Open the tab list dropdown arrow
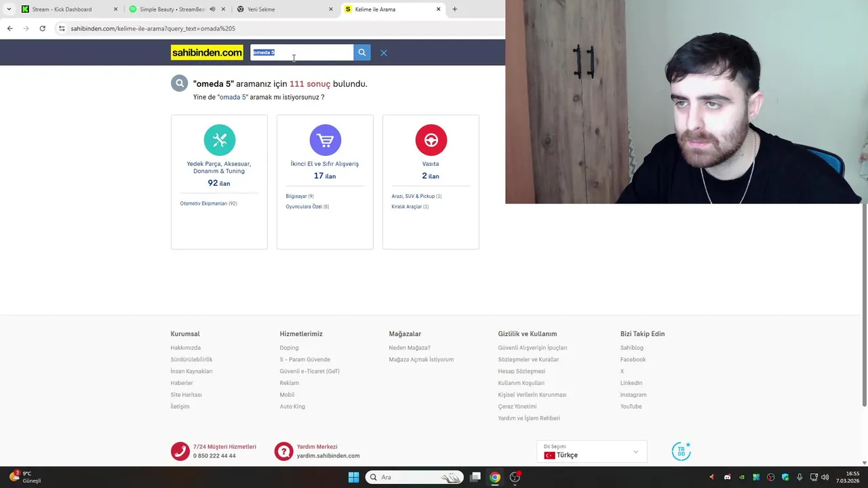 pos(9,9)
